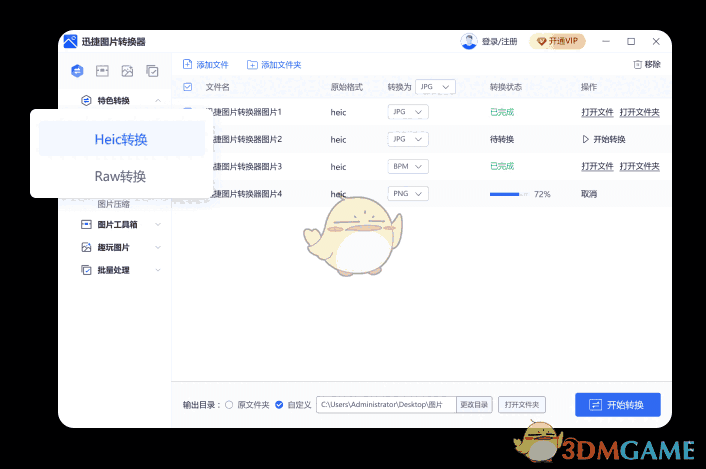Select the 图片工具箱 icon in the top sidebar row
This screenshot has width=706, height=469.
102,71
